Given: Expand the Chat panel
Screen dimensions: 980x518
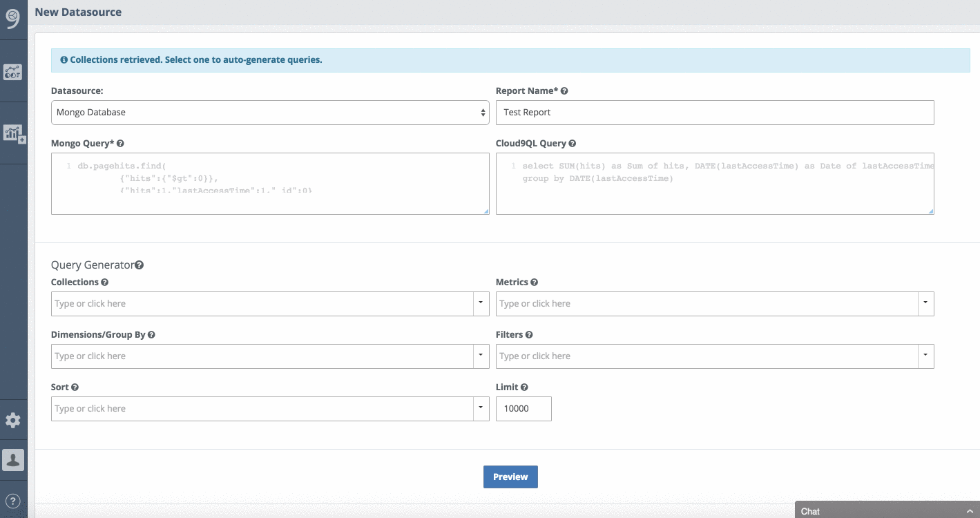Looking at the screenshot, I should (887, 510).
